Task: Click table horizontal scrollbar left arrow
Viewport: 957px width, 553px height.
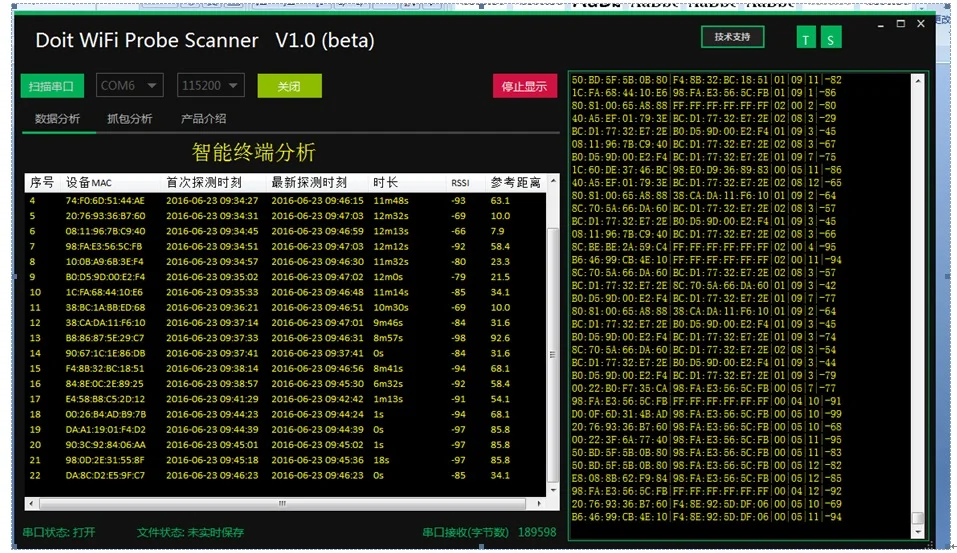Action: pyautogui.click(x=32, y=504)
